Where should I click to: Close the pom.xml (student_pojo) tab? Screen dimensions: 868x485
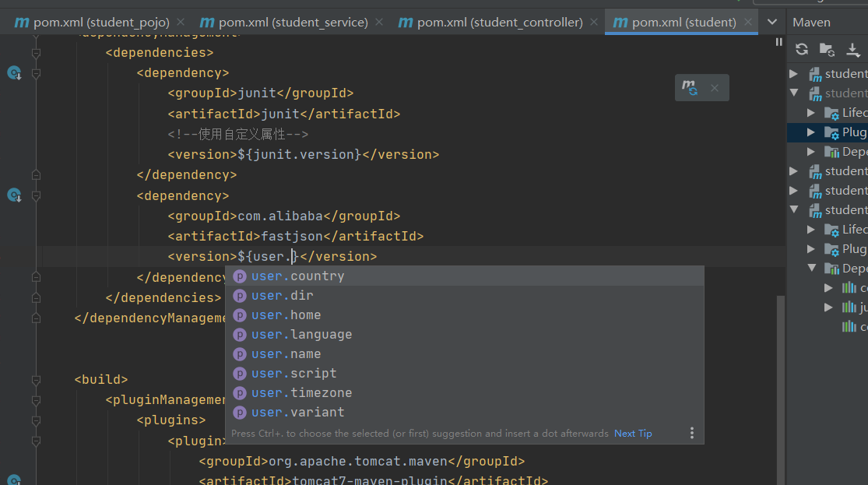click(181, 22)
